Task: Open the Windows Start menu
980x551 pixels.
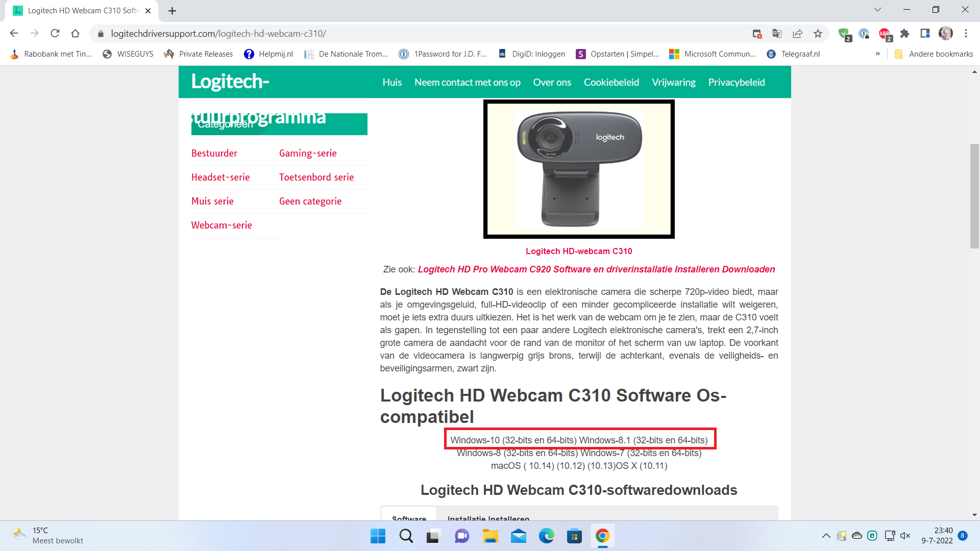Action: tap(378, 536)
